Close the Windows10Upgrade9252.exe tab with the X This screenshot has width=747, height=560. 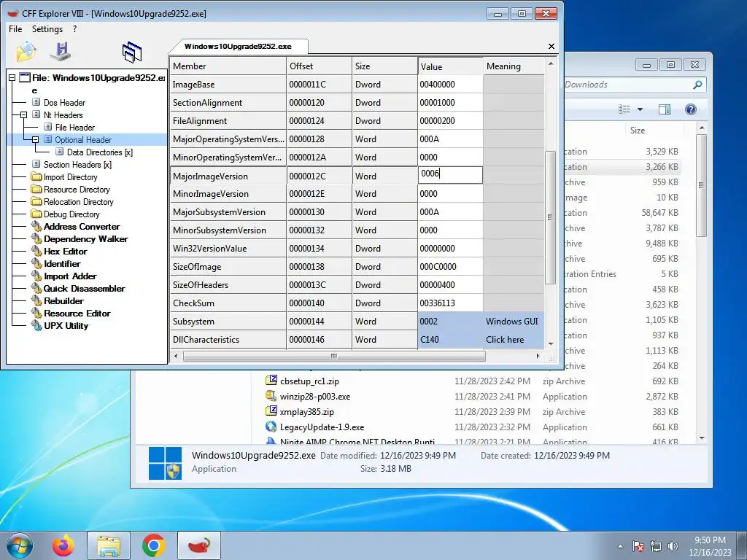(x=551, y=46)
